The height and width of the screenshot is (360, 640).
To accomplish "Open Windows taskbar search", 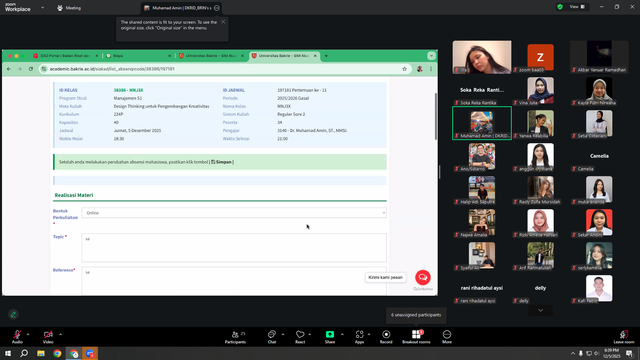I will point(24,353).
